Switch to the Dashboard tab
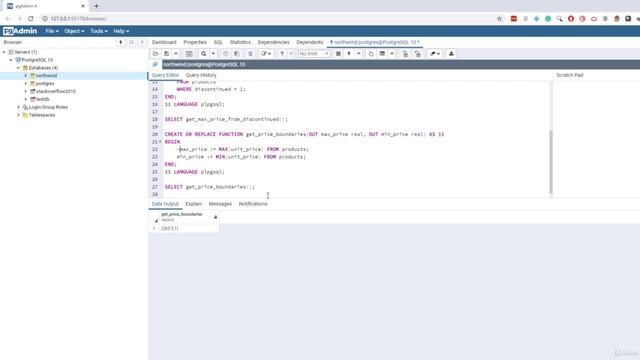640x360 pixels. [164, 42]
